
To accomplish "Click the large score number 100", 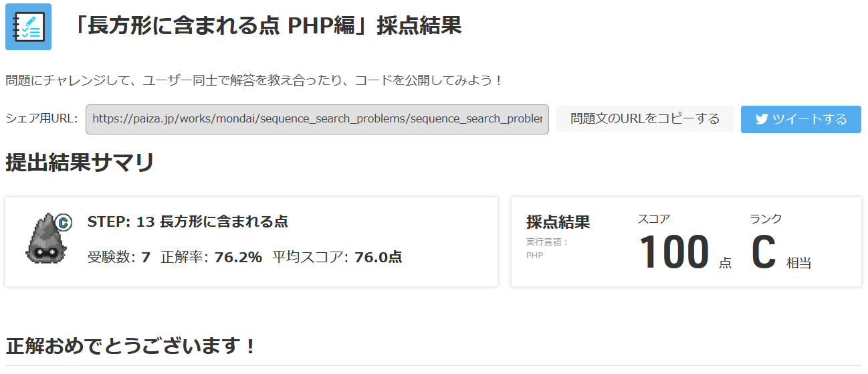I will click(x=673, y=253).
